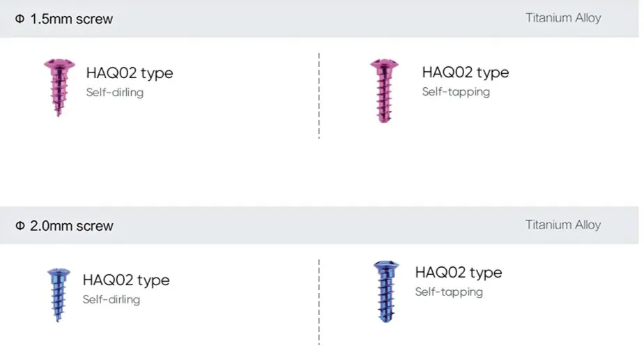Viewport: 644px width, 364px height.
Task: Click the dashed divider in 2.0mm section
Action: pyautogui.click(x=319, y=301)
